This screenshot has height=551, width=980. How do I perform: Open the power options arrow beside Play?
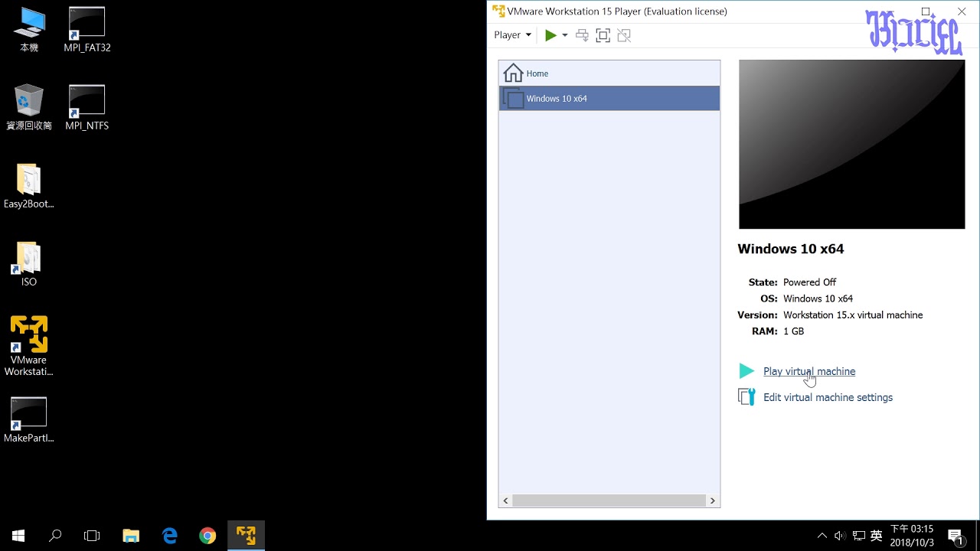(x=565, y=35)
